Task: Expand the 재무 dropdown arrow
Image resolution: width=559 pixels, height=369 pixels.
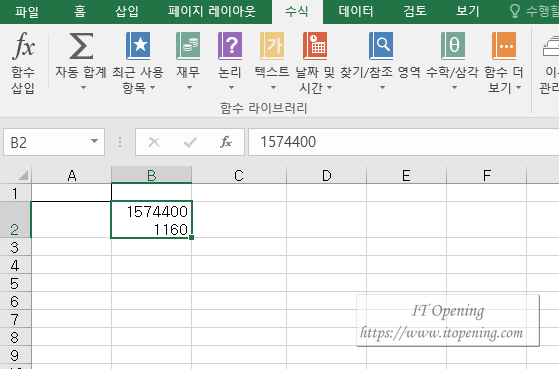Action: click(189, 87)
